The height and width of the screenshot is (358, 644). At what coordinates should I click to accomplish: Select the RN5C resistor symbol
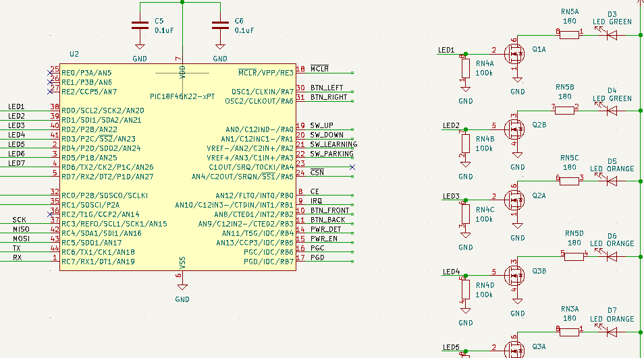point(570,180)
